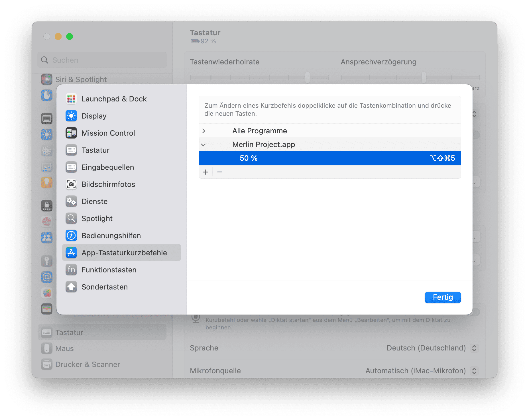
Task: Remove selected shortcut with minus button
Action: point(220,172)
